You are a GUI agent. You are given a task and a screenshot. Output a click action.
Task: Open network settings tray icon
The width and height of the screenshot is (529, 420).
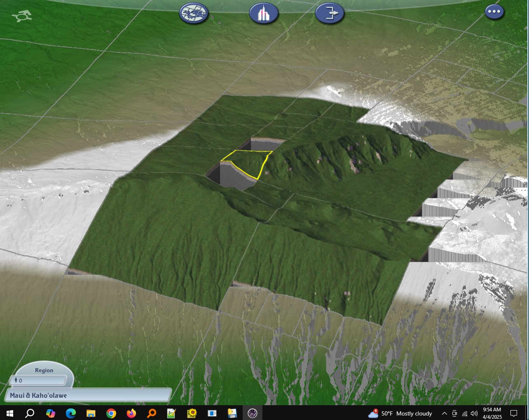465,413
